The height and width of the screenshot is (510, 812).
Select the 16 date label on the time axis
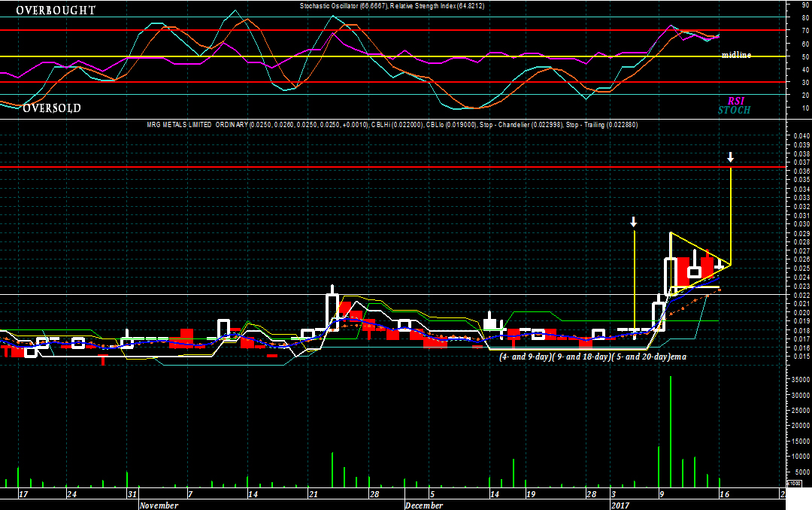coord(725,494)
